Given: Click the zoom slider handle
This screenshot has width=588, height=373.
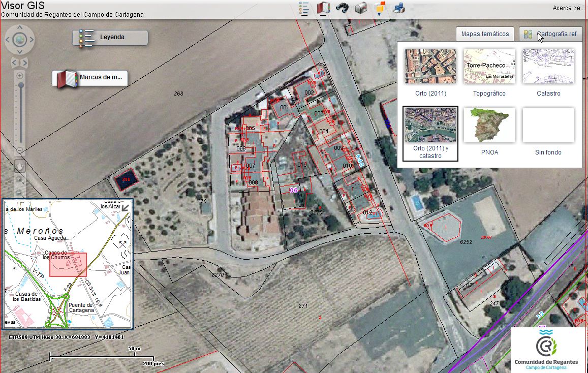Looking at the screenshot, I should 21,85.
